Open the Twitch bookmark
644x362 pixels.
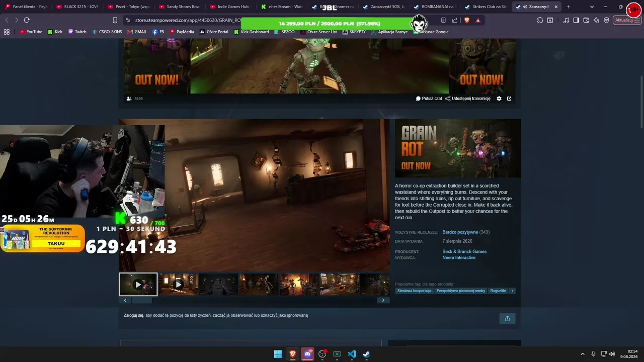tap(77, 32)
